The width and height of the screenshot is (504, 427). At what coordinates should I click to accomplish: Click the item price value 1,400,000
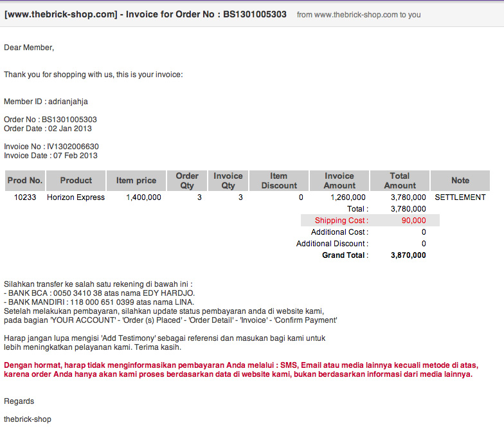pos(144,197)
